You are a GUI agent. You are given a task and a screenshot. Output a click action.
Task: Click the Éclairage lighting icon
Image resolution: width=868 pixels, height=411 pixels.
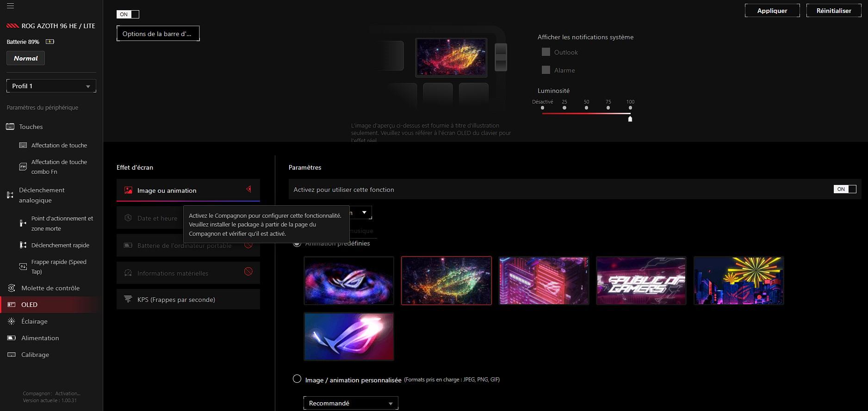tap(12, 321)
